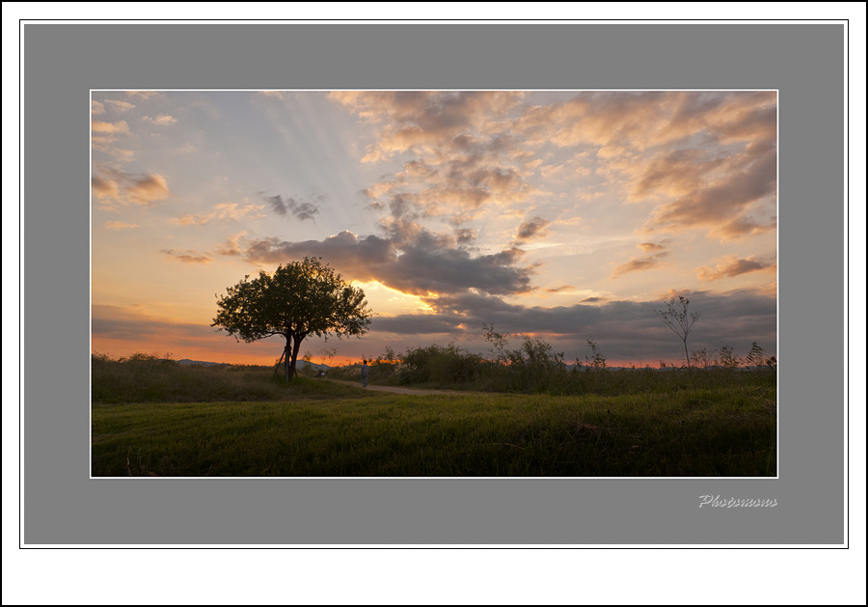Click the large tree silhouette canopy

click(x=291, y=299)
